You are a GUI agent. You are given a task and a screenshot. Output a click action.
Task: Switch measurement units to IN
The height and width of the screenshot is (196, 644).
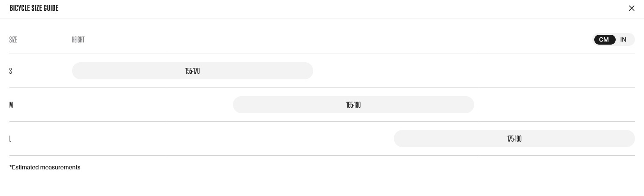pyautogui.click(x=623, y=39)
